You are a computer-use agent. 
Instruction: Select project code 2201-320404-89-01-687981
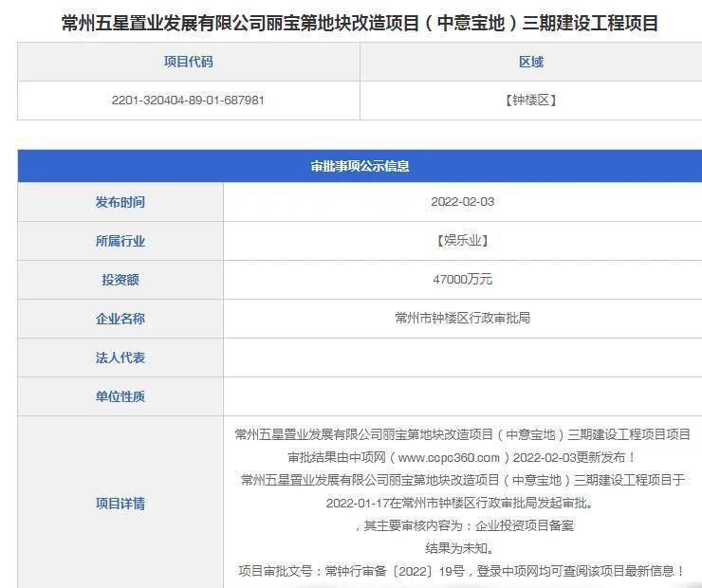pyautogui.click(x=188, y=100)
